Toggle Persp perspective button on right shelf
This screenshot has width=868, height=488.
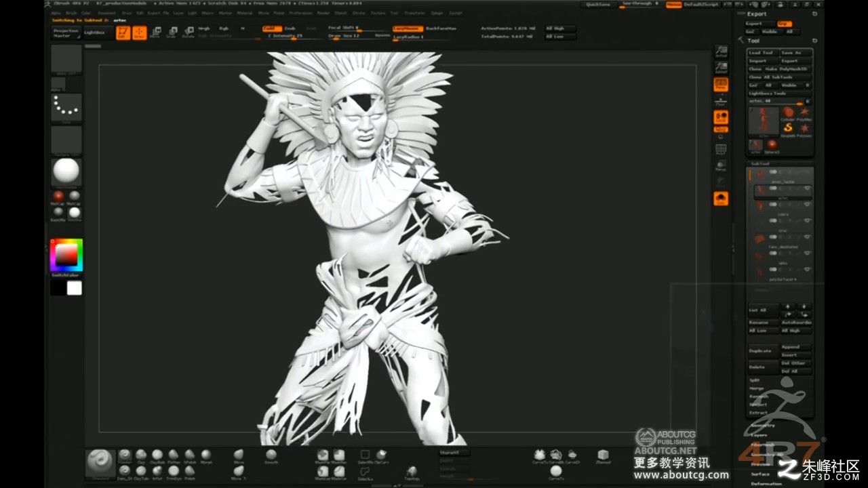tap(721, 85)
